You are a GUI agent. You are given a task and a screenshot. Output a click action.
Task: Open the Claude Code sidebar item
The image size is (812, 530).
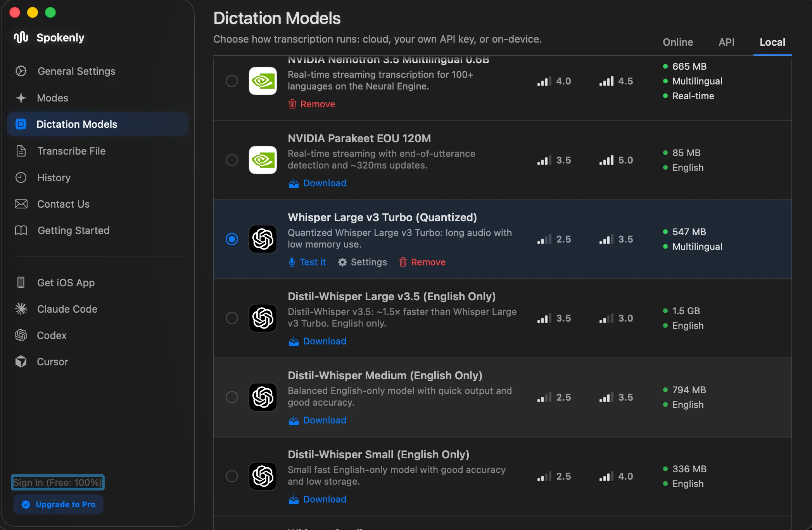[98, 309]
